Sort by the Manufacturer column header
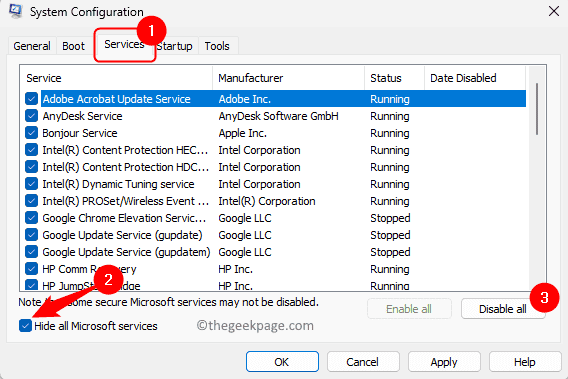Viewport: 568px width, 379px height. 288,78
